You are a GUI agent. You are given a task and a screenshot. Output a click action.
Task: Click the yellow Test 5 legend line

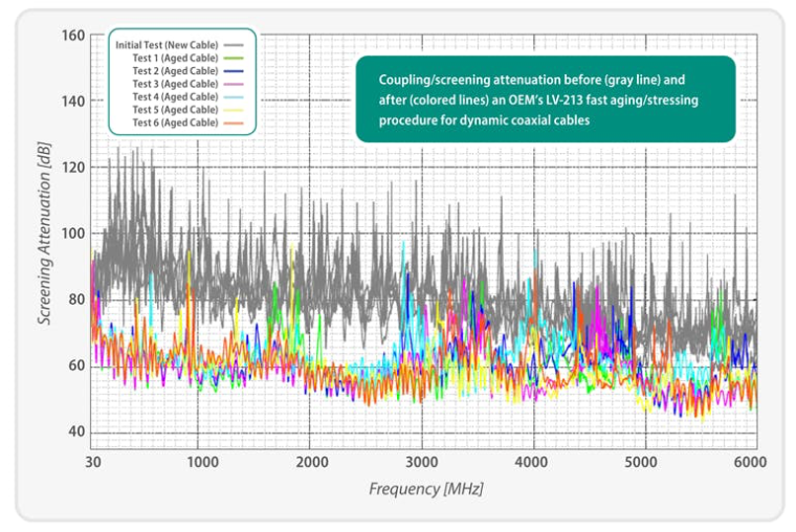click(235, 110)
